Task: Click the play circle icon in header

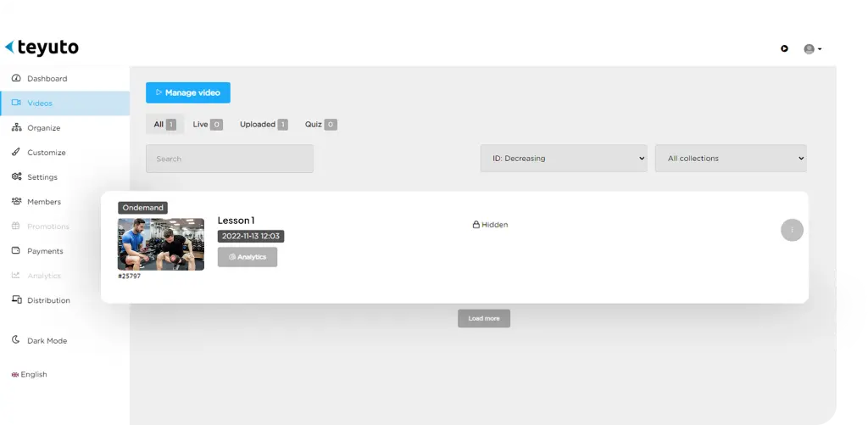Action: (784, 48)
